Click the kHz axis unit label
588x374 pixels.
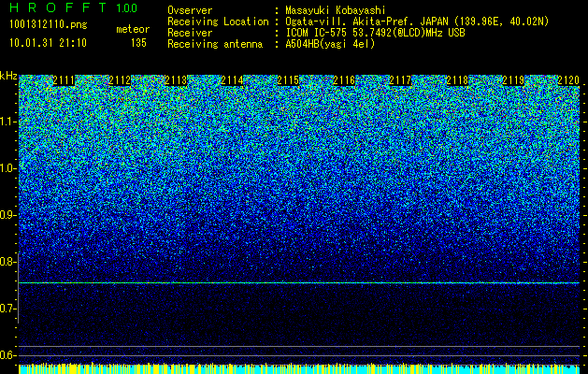click(x=8, y=76)
